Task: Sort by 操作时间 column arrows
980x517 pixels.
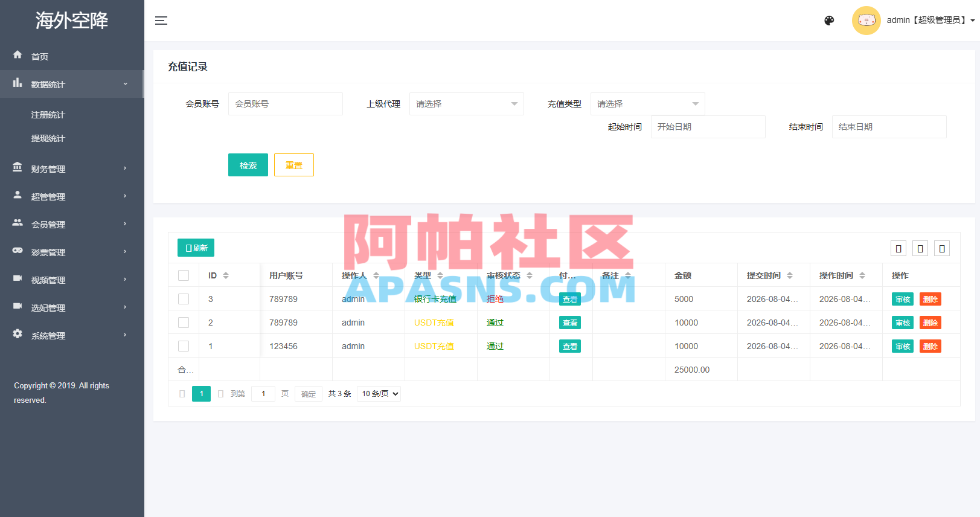Action: coord(862,275)
